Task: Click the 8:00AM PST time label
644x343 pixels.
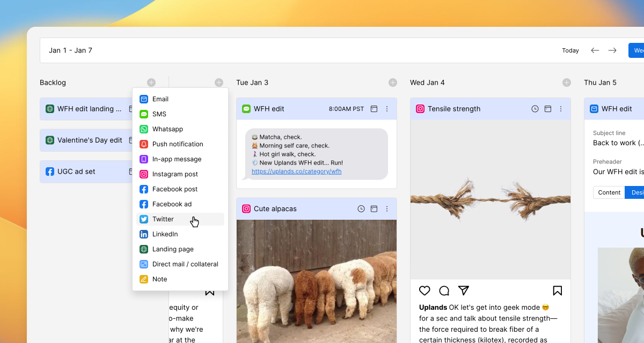Action: 346,109
